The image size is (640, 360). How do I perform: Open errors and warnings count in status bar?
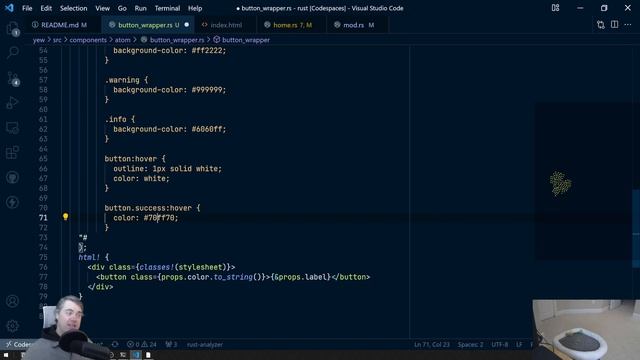[141, 344]
